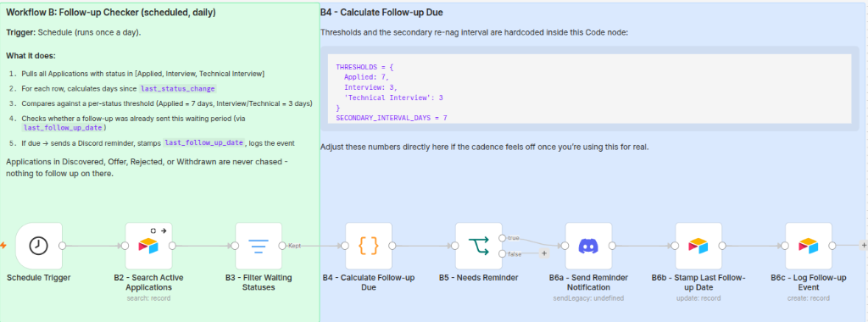This screenshot has width=868, height=322.
Task: Click the 'B4 - Calculate Follow-up Due' sticky note heading
Action: 381,12
